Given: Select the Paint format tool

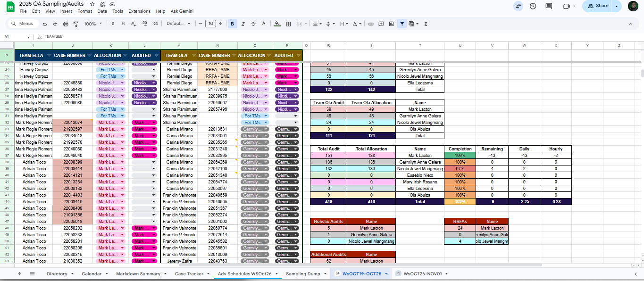Looking at the screenshot, I should pos(76,24).
